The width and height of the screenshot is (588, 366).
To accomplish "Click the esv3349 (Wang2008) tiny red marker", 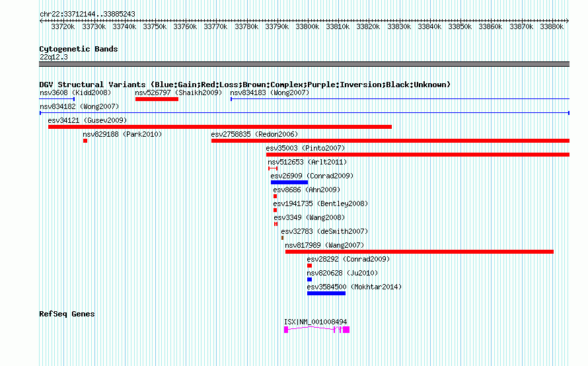I will 276,224.
